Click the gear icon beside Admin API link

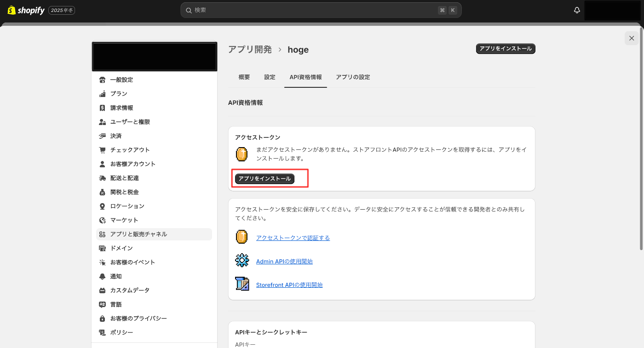pyautogui.click(x=242, y=261)
